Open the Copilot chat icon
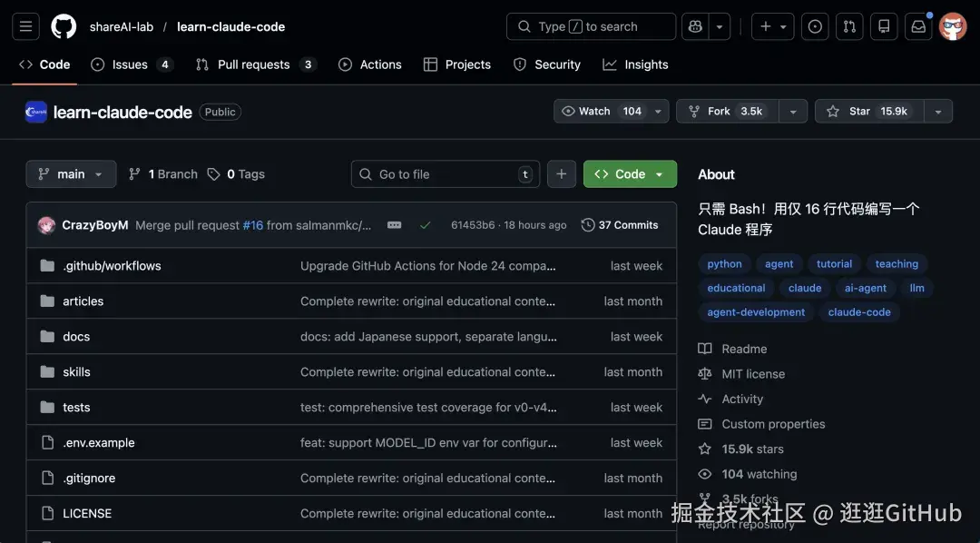The image size is (980, 543). [696, 26]
